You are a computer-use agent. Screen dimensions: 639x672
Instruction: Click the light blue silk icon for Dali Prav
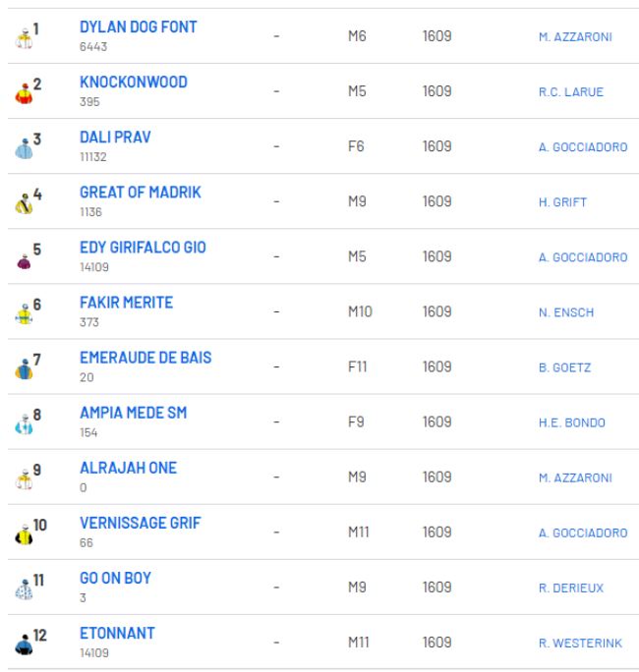(x=24, y=150)
